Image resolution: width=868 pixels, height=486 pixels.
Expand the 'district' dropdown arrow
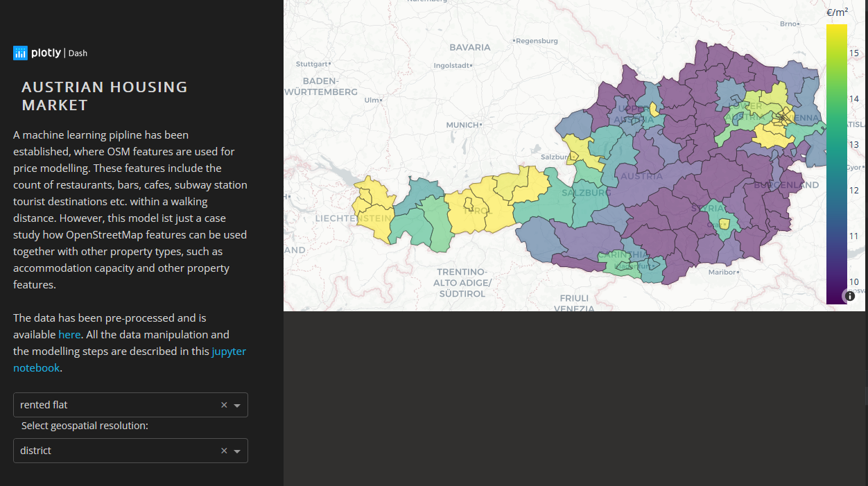coord(237,451)
